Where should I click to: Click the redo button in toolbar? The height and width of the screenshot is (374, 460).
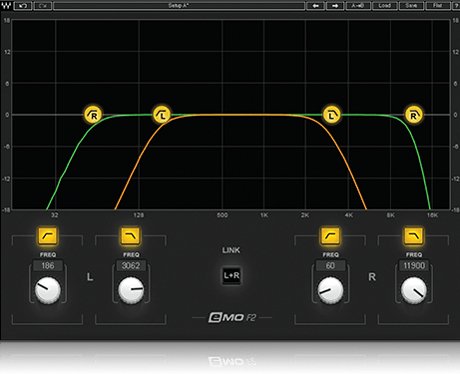click(43, 6)
